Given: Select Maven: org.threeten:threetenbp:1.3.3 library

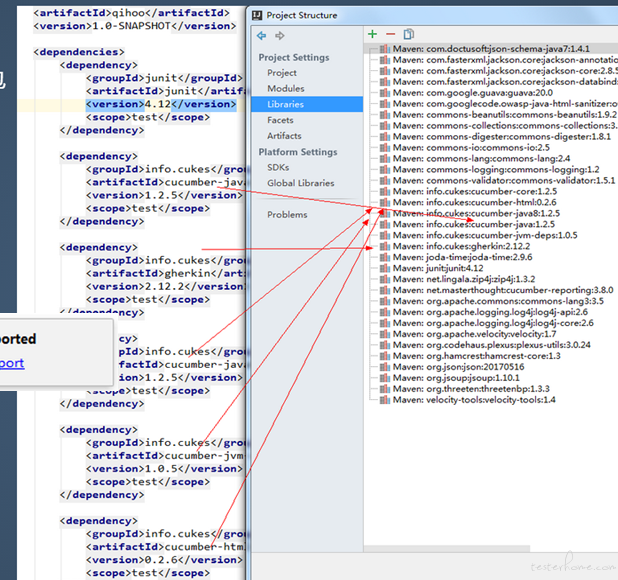Looking at the screenshot, I should point(471,389).
